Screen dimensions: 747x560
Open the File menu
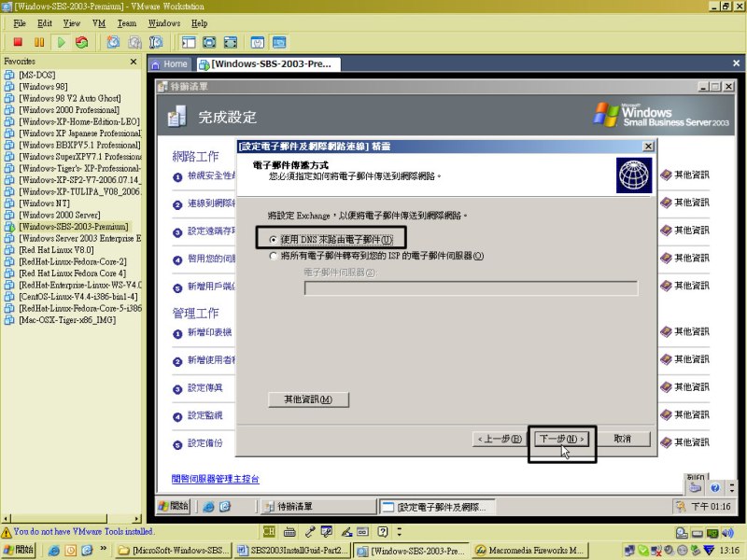tap(20, 23)
